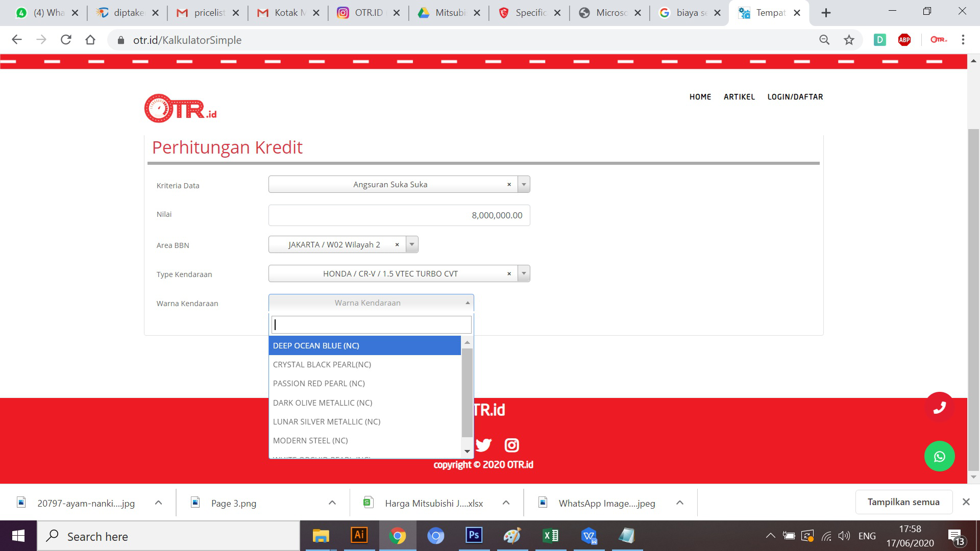Image resolution: width=980 pixels, height=551 pixels.
Task: Open the LOGIN/DAFTAR link
Action: [x=795, y=97]
